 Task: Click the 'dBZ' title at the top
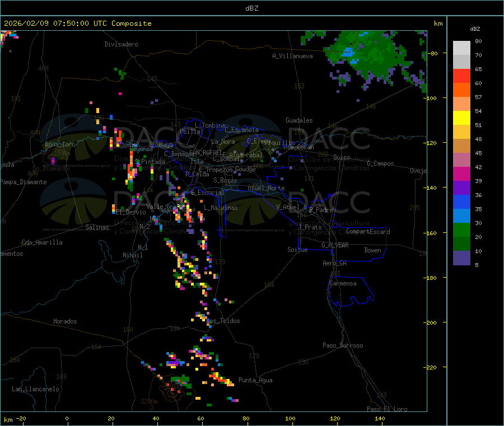click(251, 8)
